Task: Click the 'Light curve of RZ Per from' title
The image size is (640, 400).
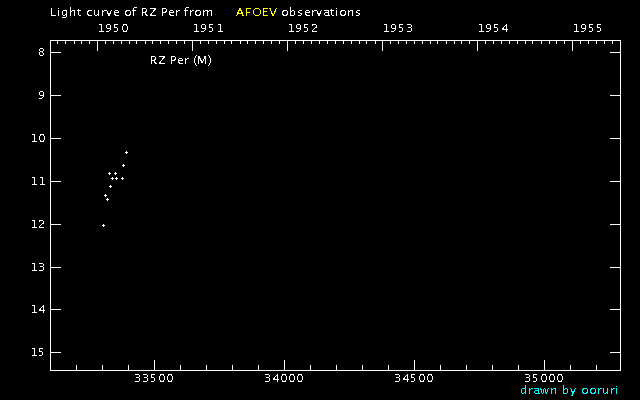Action: click(131, 12)
